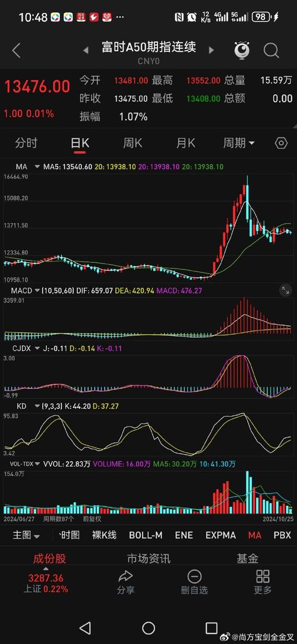The height and width of the screenshot is (644, 297).
Task: Choose the 裸K线 overlay option
Action: [104, 535]
